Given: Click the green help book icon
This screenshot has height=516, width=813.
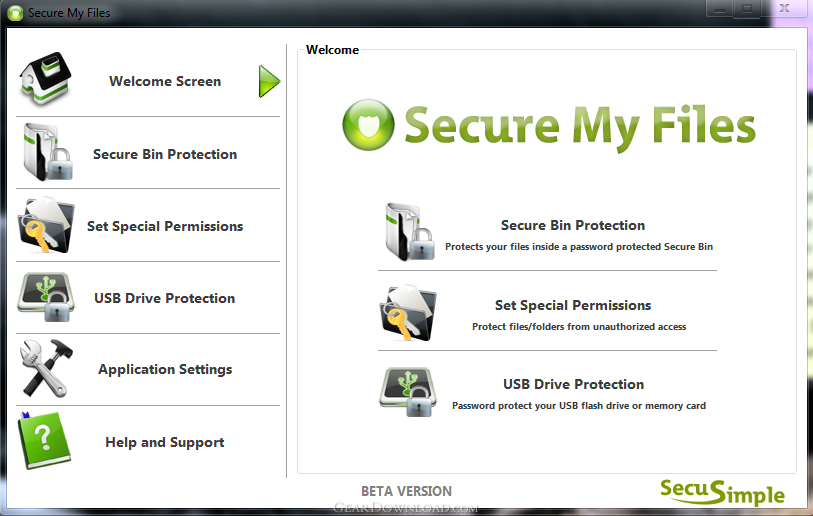Looking at the screenshot, I should [45, 440].
